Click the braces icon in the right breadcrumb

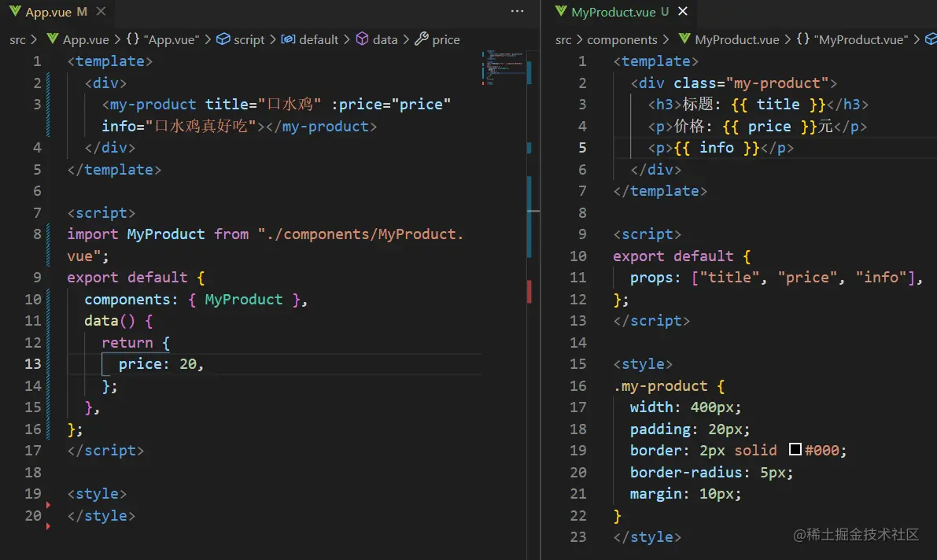coord(803,39)
